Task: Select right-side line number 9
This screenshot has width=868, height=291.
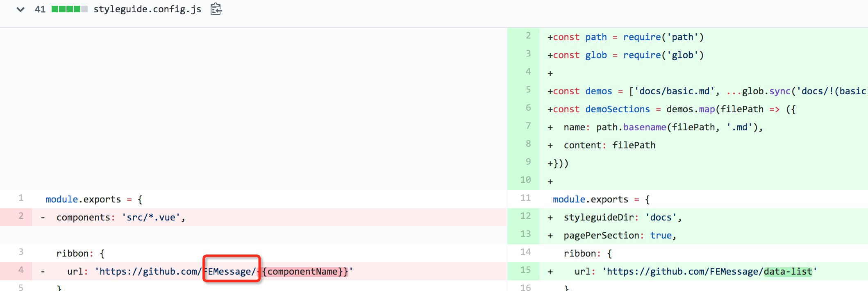Action: click(528, 162)
